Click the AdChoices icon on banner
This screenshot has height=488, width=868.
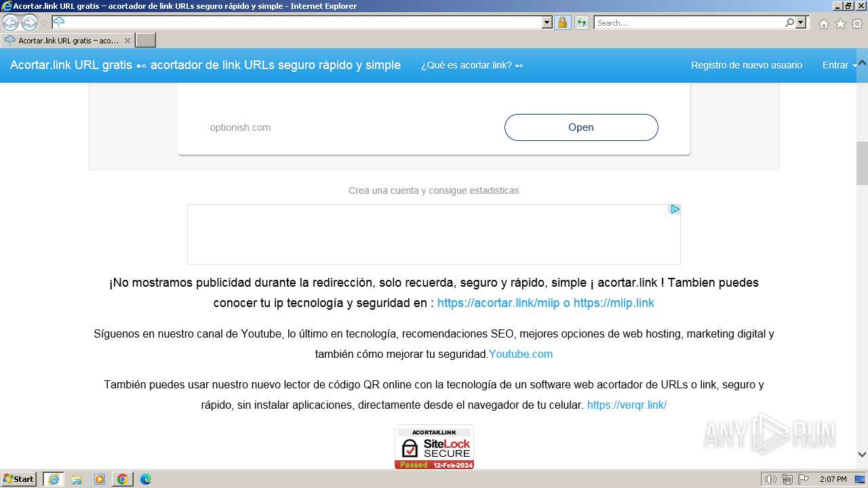(675, 209)
